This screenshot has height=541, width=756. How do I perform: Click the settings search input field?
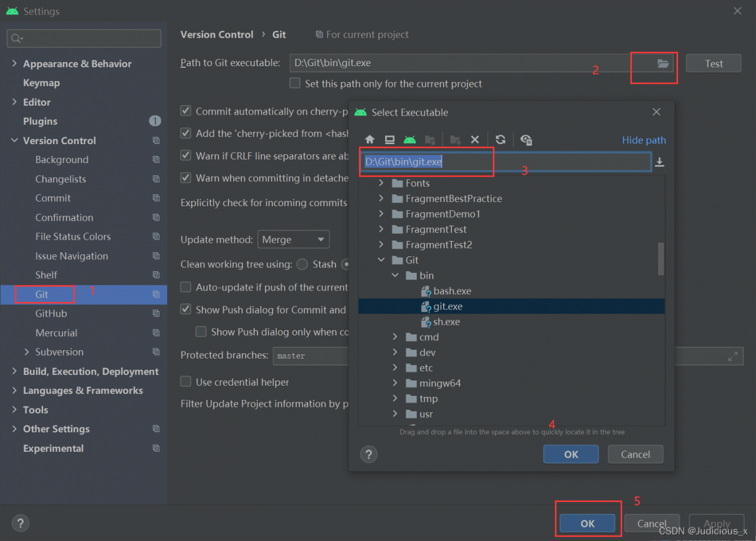point(84,38)
